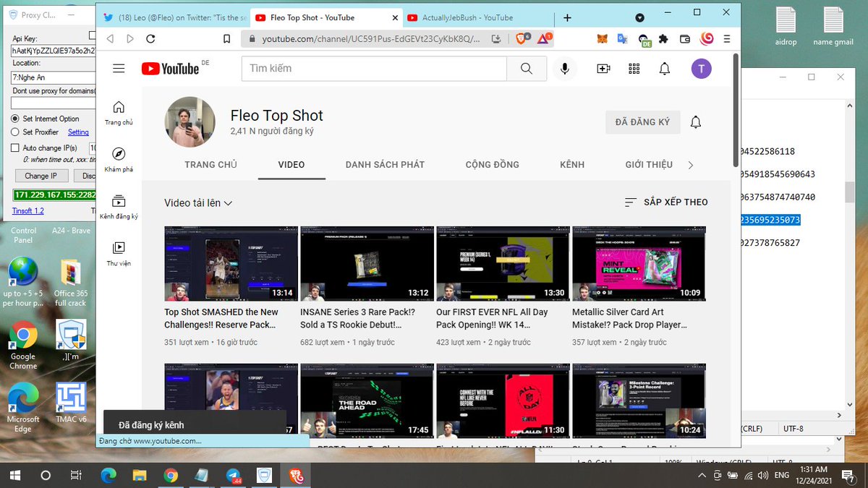Click the YouTube Tìm kiếm search box

pyautogui.click(x=374, y=69)
